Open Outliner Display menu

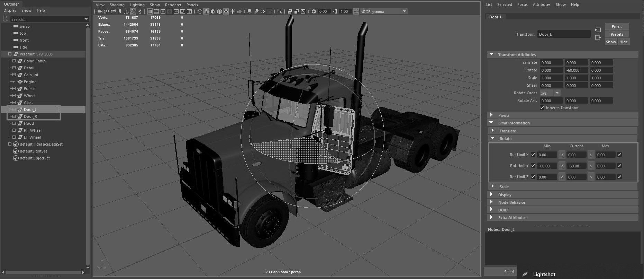(x=10, y=10)
